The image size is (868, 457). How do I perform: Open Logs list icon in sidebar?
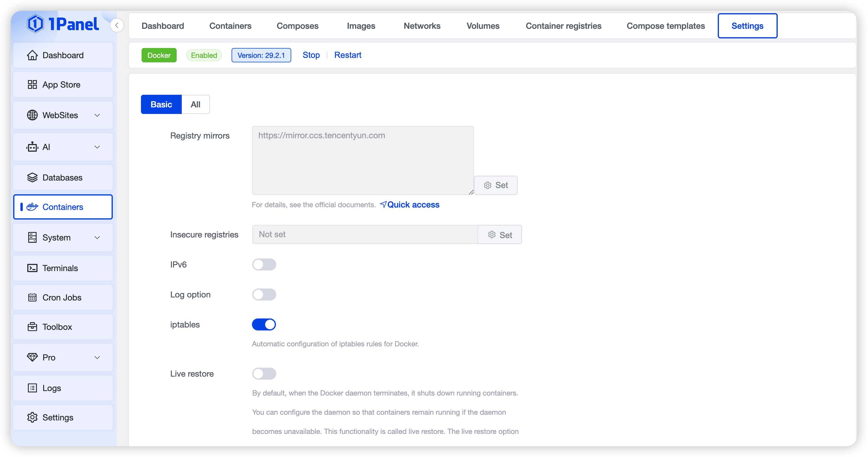point(32,388)
